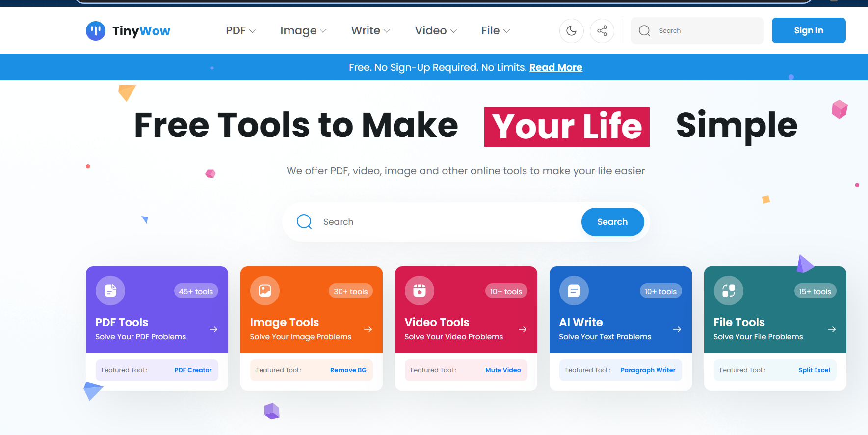Open Split Excel featured tool
The image size is (868, 435).
pyautogui.click(x=815, y=370)
